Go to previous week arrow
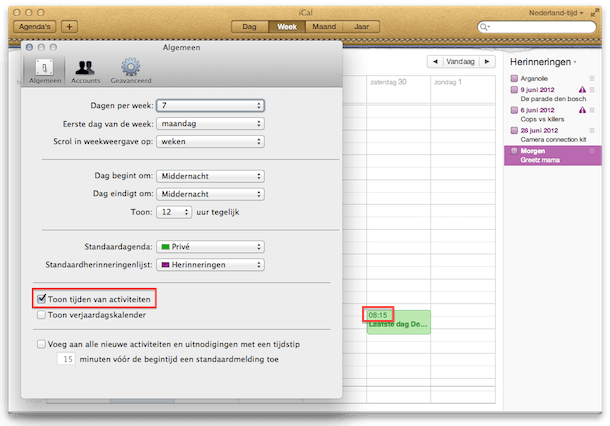 coord(435,61)
